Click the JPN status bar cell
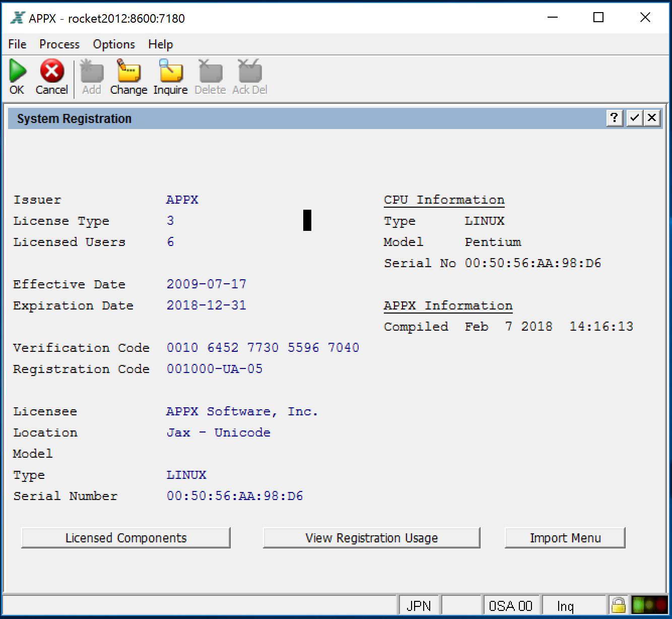The image size is (672, 619). (419, 605)
